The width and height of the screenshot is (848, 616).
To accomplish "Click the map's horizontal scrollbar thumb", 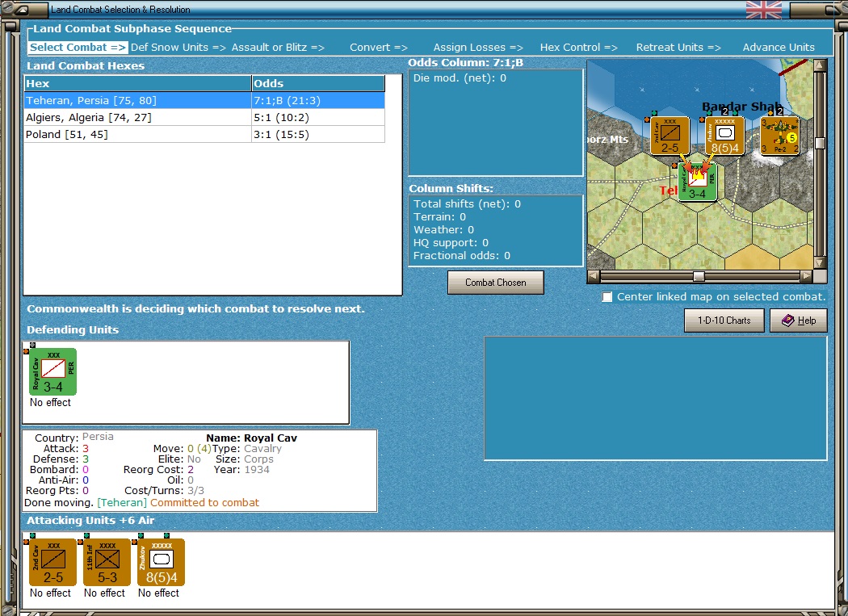I will click(x=699, y=276).
